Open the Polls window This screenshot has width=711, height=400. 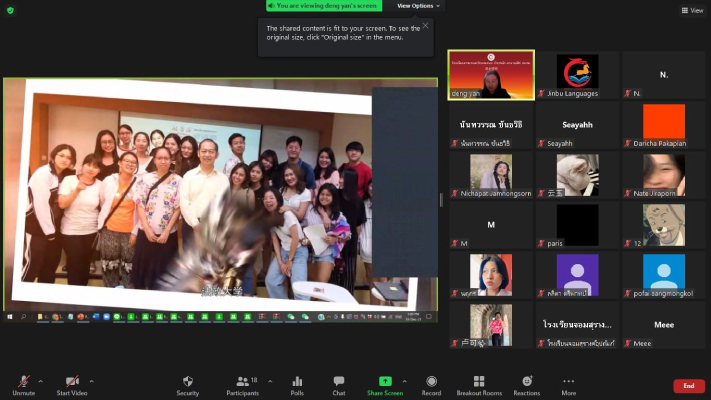(297, 383)
